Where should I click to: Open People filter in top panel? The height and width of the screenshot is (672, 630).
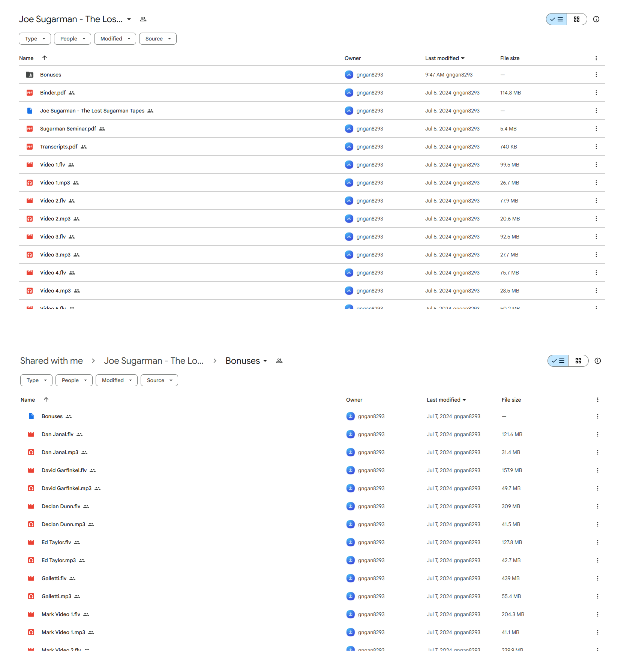72,39
